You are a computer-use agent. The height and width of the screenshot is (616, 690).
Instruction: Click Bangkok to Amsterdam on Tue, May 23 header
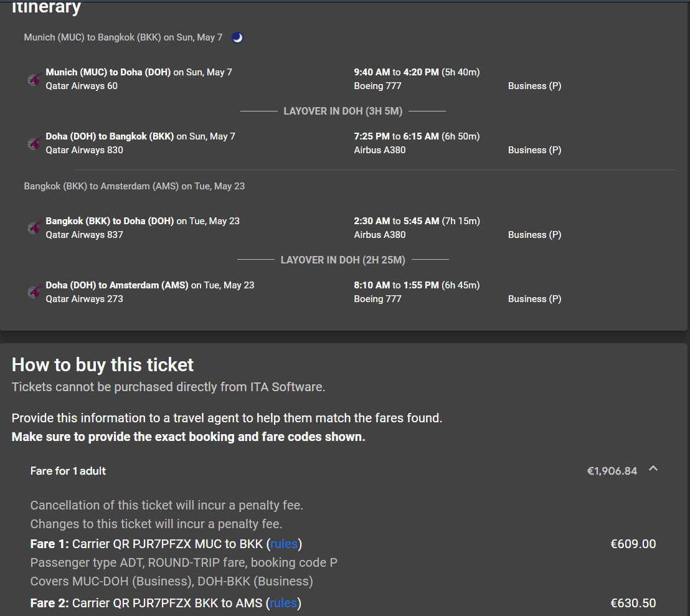tap(135, 186)
